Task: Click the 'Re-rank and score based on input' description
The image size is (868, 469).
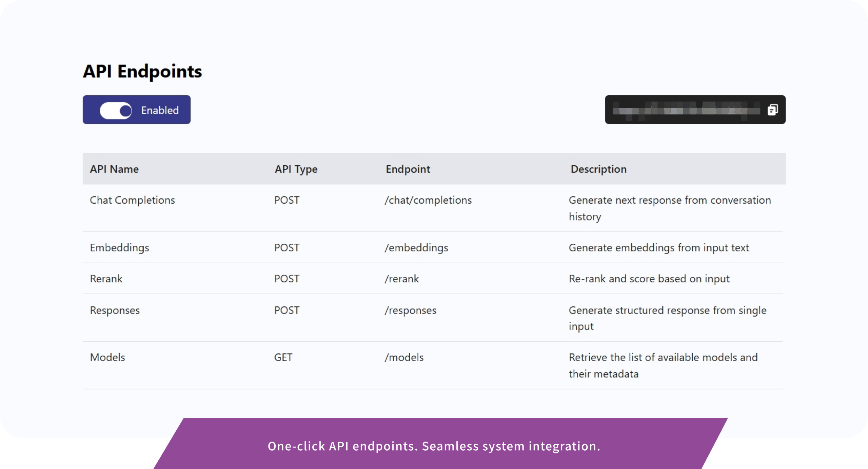Action: click(x=649, y=279)
